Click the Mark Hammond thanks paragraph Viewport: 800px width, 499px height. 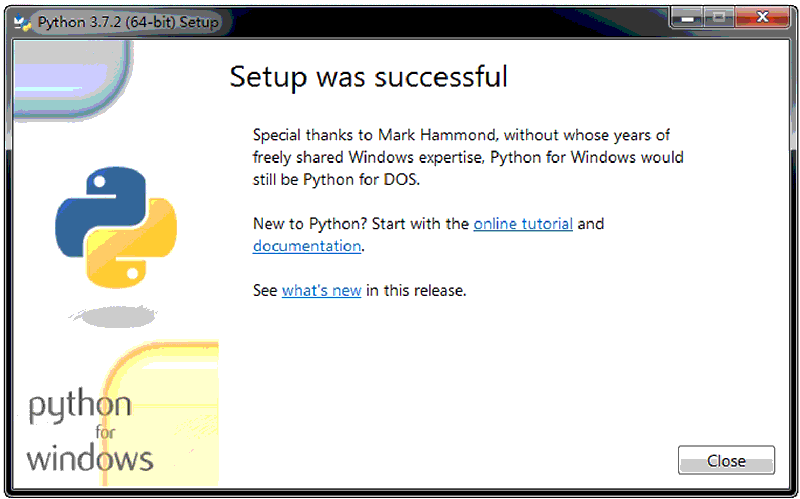coord(468,157)
